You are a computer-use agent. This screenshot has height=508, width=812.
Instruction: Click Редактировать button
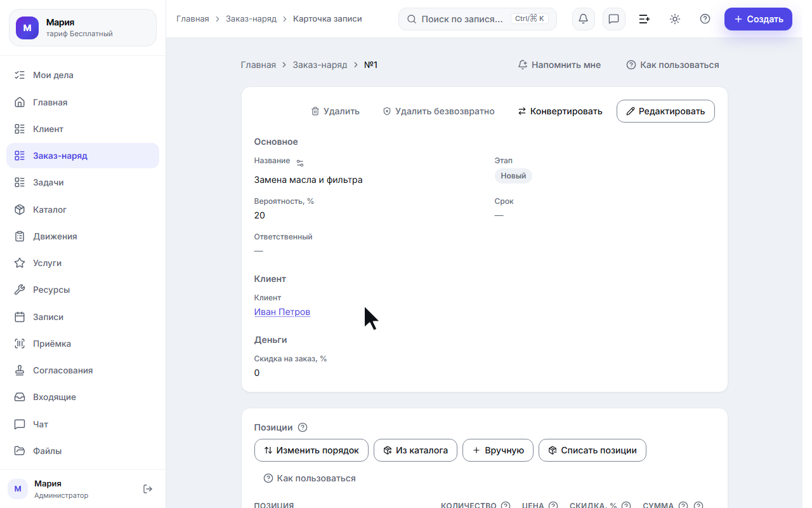[x=665, y=111]
